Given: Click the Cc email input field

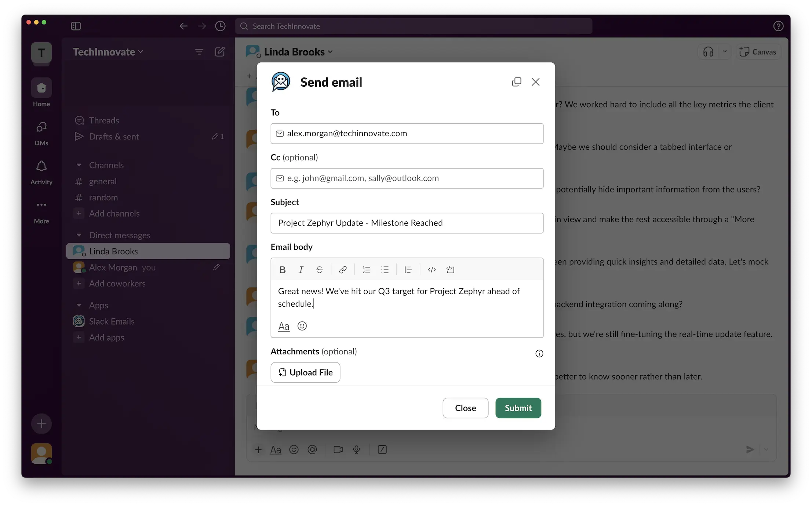Looking at the screenshot, I should pyautogui.click(x=407, y=178).
